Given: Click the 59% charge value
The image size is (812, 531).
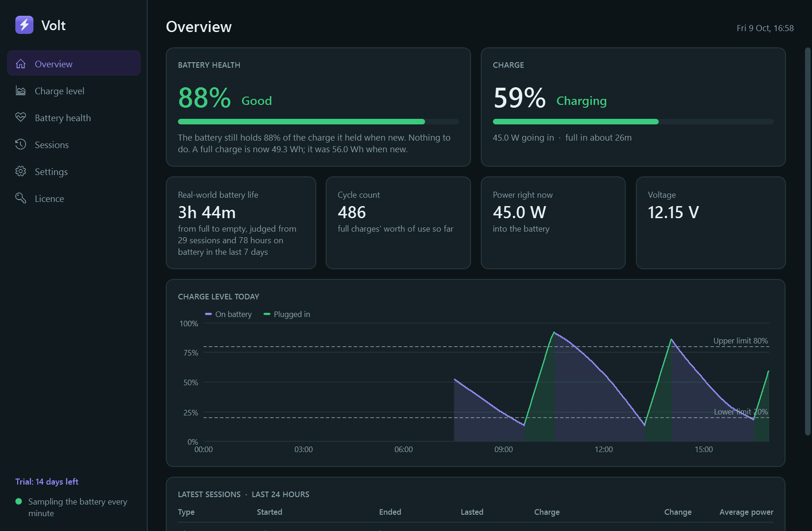Looking at the screenshot, I should (519, 98).
